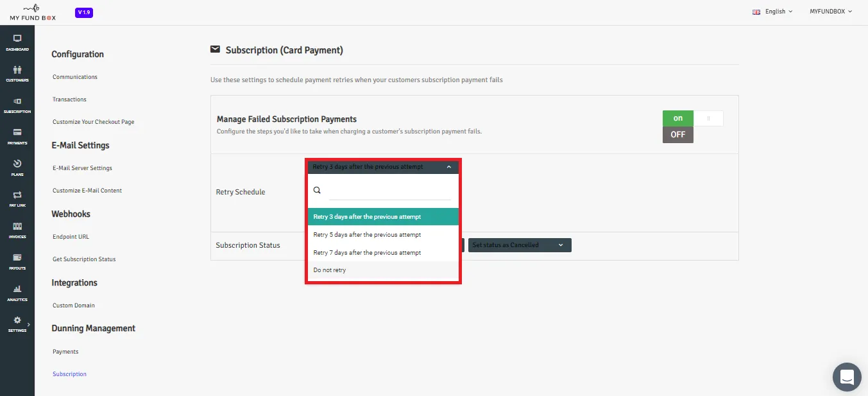Open Pay Link in the sidebar
The width and height of the screenshot is (868, 396).
pos(17,199)
